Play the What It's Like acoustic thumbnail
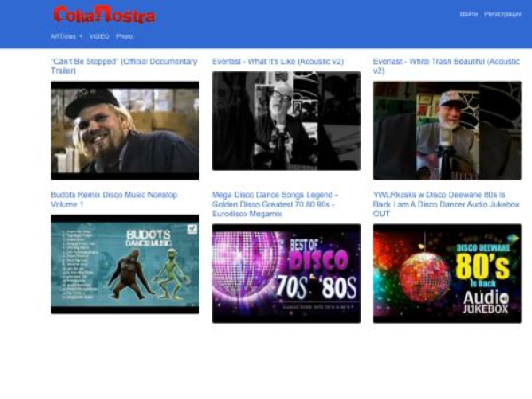 (286, 121)
